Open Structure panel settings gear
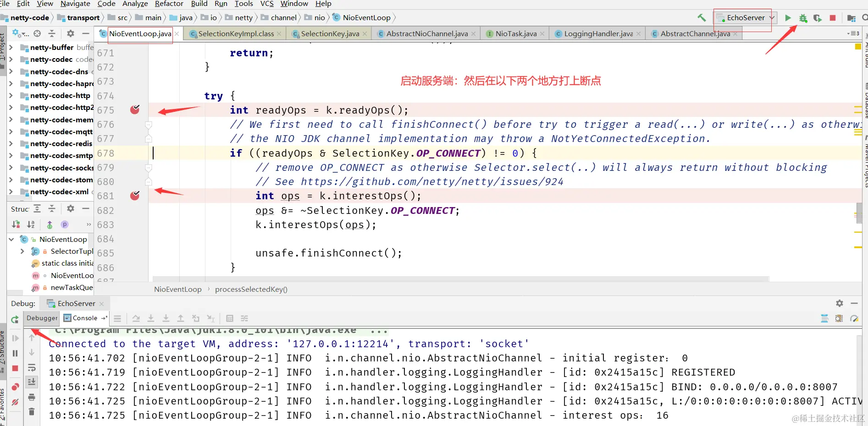868x426 pixels. (x=70, y=208)
